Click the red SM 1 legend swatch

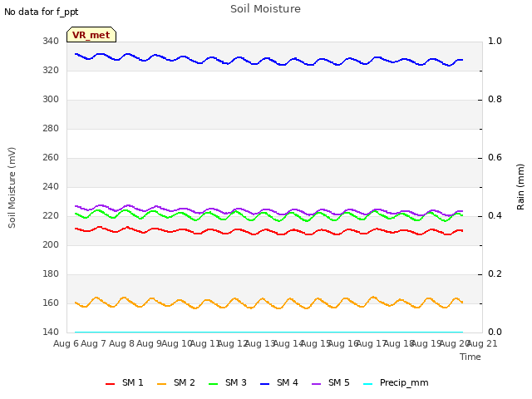pos(110,384)
